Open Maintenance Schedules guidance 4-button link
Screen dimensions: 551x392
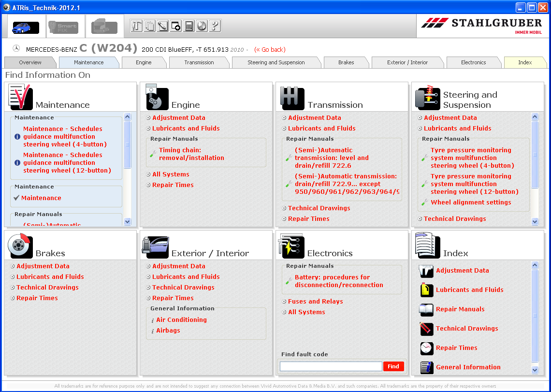[65, 136]
